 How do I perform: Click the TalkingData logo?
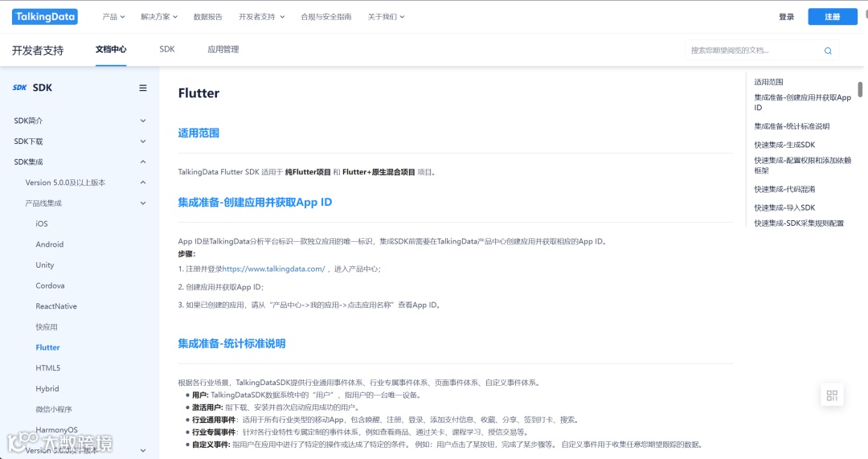(x=45, y=17)
